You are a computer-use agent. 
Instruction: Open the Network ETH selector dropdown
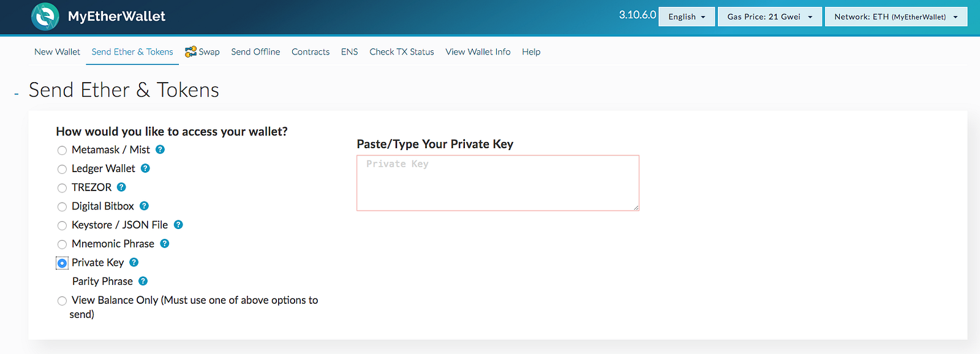(895, 17)
